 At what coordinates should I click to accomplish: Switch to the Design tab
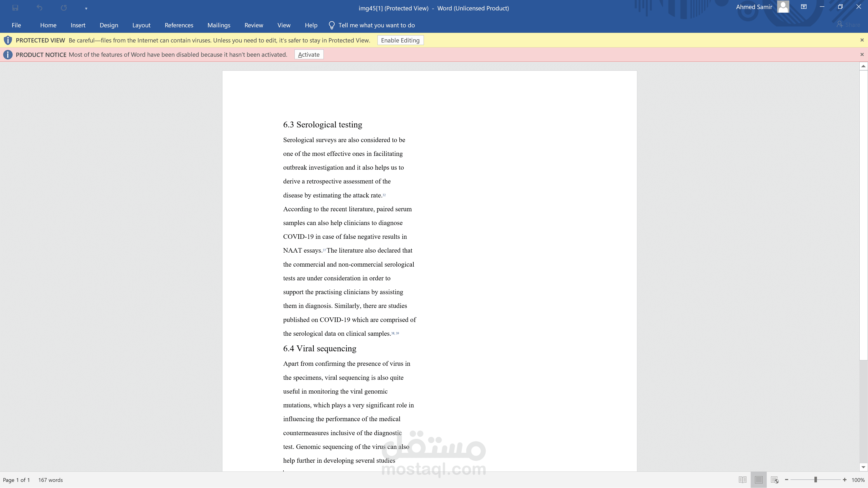109,25
